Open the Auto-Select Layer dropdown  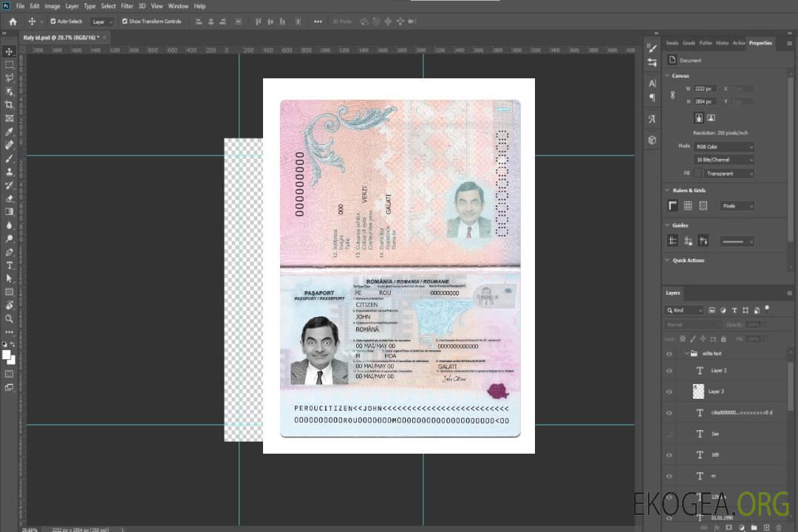[x=102, y=21]
